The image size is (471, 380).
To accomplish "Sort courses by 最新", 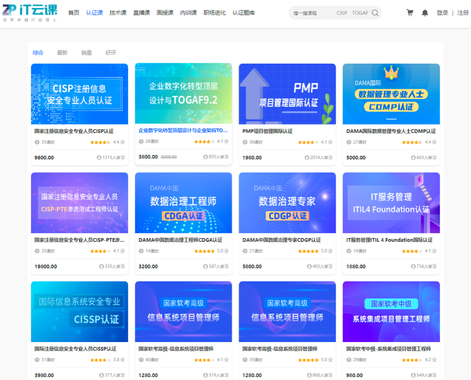I will coord(62,52).
